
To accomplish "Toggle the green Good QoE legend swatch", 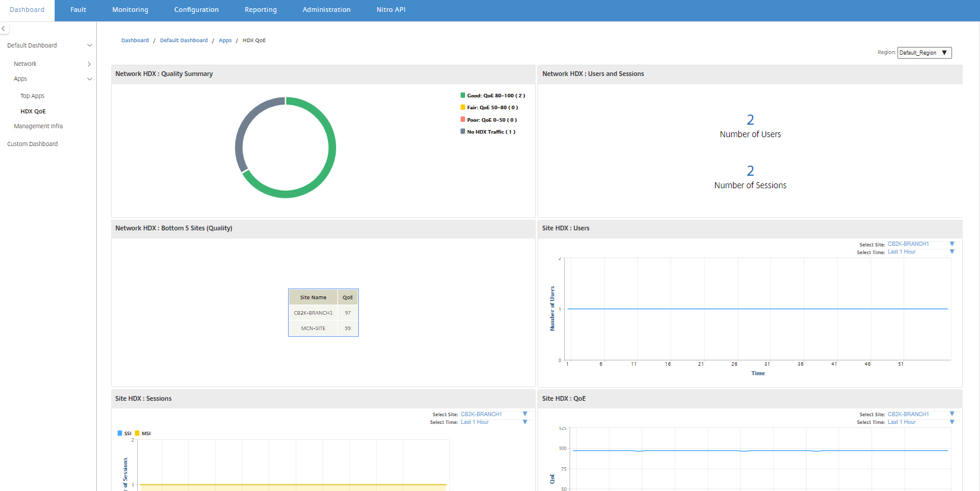I will point(463,95).
